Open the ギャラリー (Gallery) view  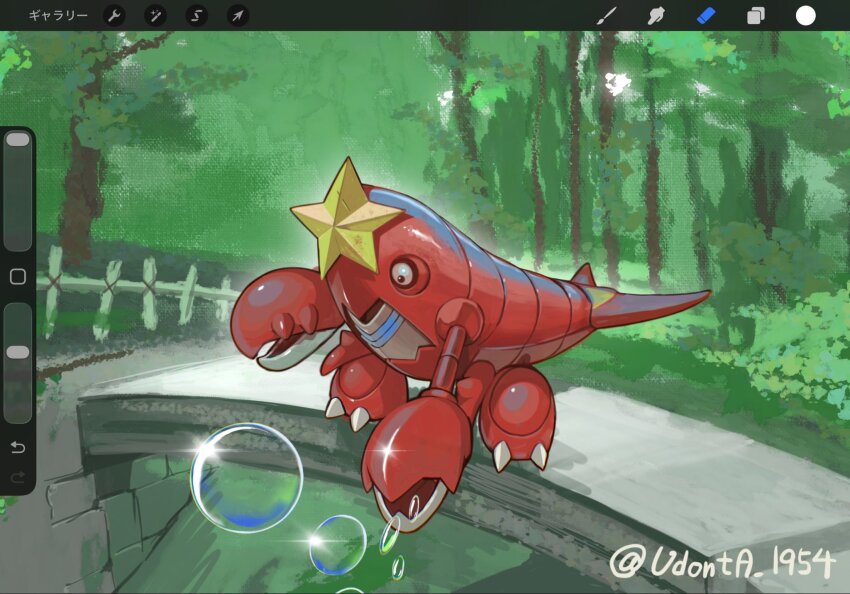point(57,16)
